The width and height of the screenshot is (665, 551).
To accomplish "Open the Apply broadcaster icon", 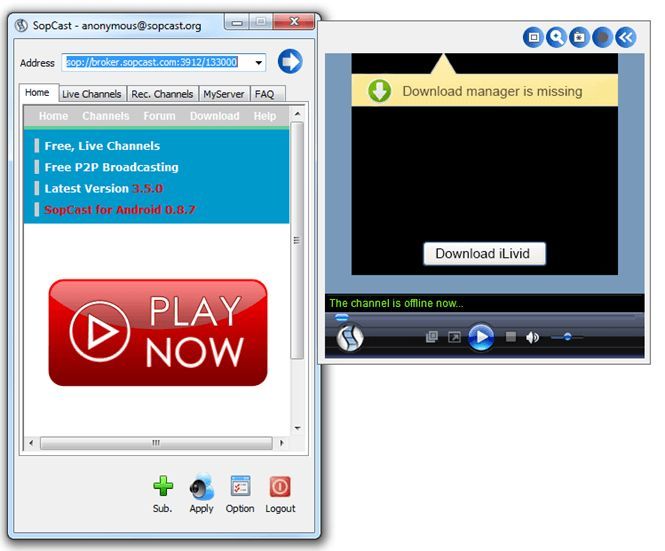I will [x=202, y=486].
